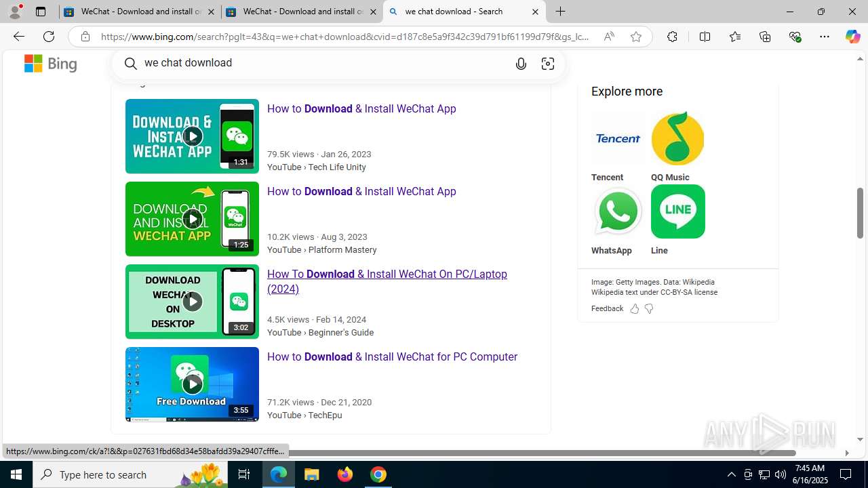Open Collections panel
This screenshot has width=868, height=488.
pyautogui.click(x=765, y=37)
